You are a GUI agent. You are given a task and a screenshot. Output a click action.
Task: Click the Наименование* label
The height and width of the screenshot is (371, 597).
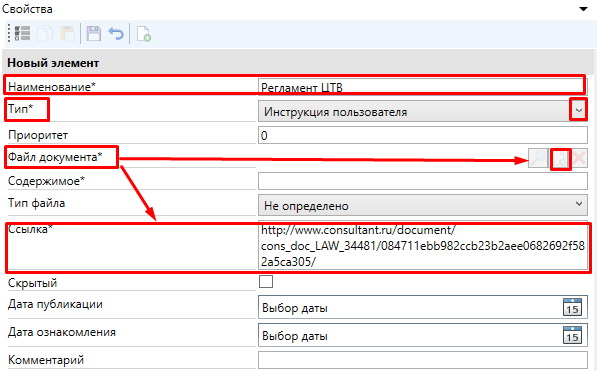coord(52,86)
